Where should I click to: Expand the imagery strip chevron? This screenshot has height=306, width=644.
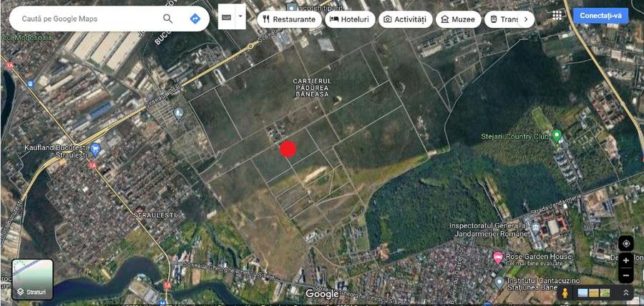[626, 292]
